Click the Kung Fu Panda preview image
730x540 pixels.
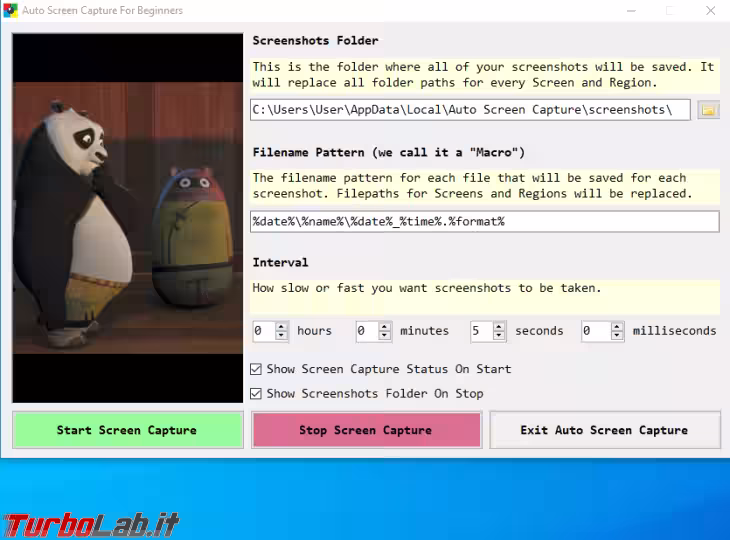pyautogui.click(x=128, y=218)
